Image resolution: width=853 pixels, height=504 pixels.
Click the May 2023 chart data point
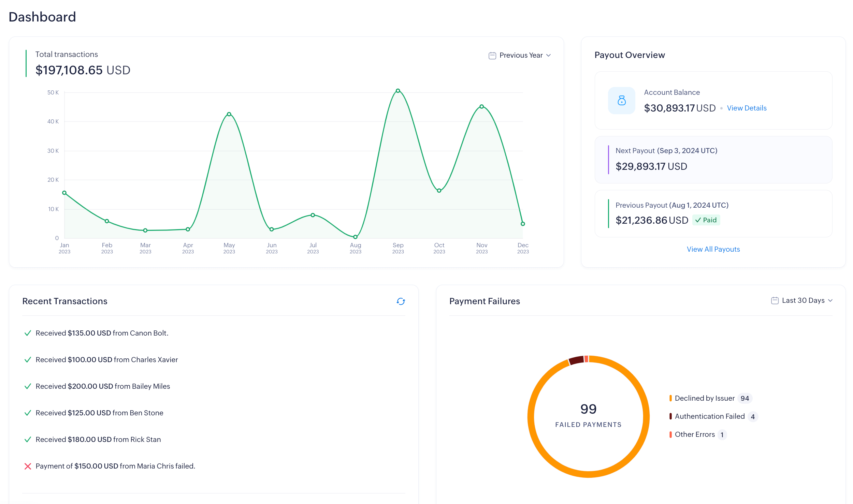click(229, 114)
